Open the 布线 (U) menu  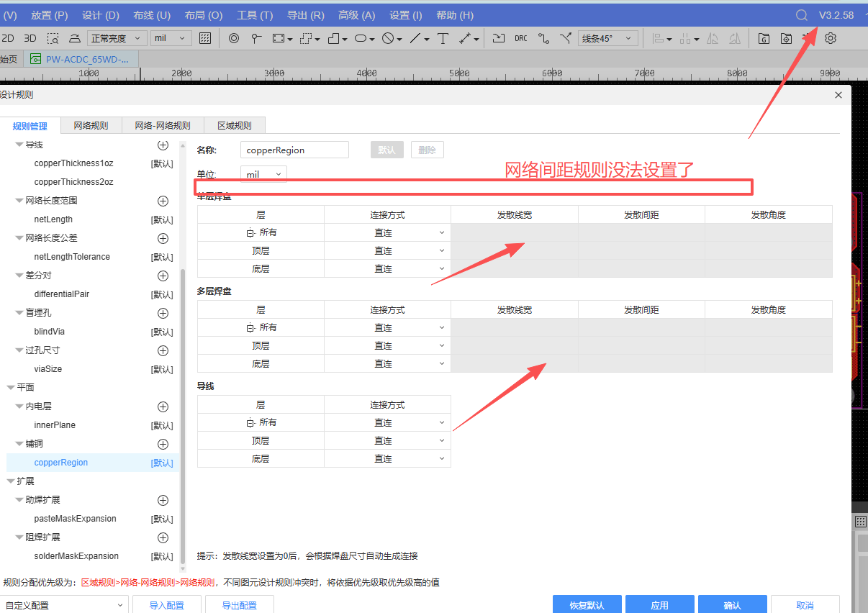(152, 15)
